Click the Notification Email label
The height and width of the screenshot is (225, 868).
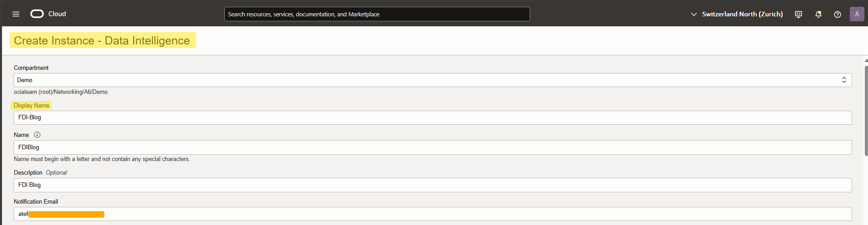pos(36,202)
